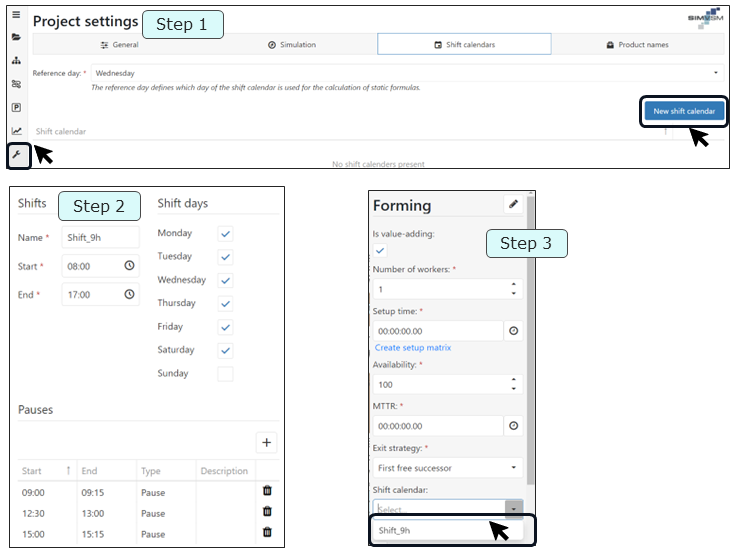Click the New shift calendar button
The width and height of the screenshot is (738, 552).
point(683,111)
